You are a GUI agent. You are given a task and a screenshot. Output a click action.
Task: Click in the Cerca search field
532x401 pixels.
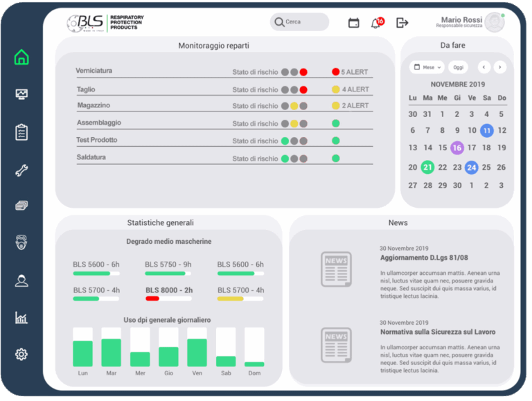coord(299,22)
